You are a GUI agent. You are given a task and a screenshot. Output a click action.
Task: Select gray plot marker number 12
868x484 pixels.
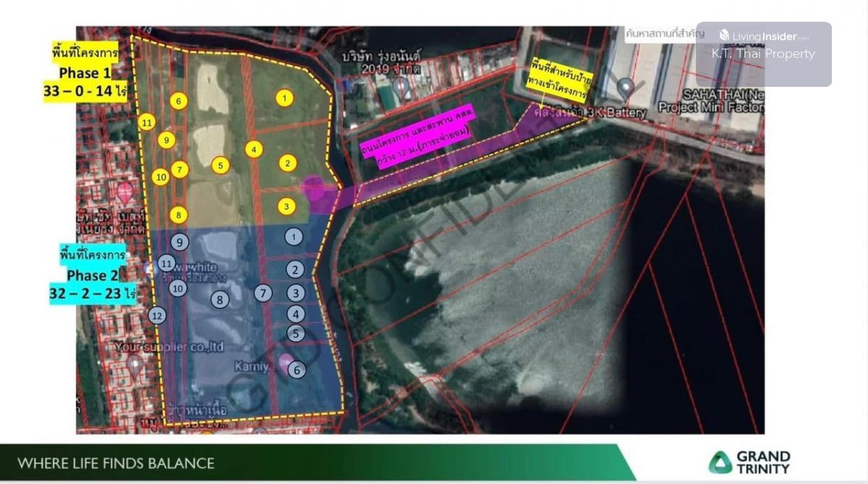point(157,315)
